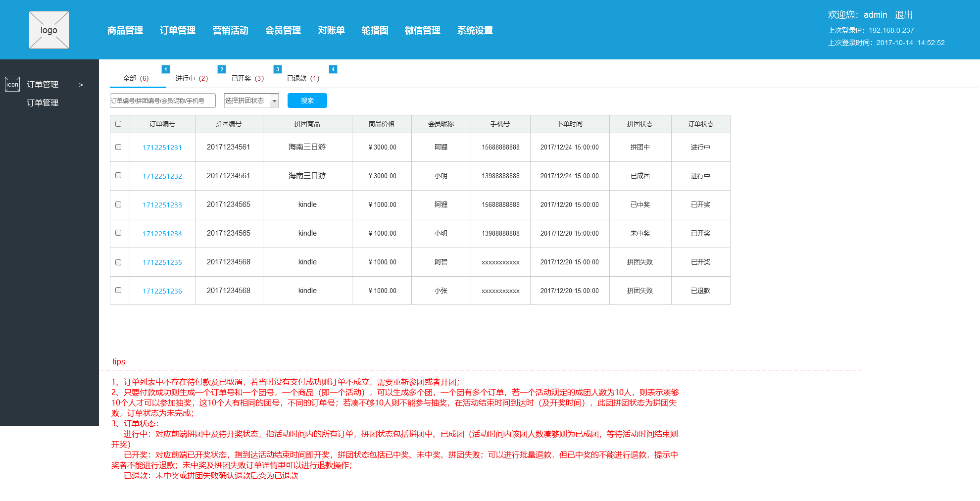Screen dimensions: 980x501
Task: Check the box for order 1712251231
Action: click(x=118, y=147)
